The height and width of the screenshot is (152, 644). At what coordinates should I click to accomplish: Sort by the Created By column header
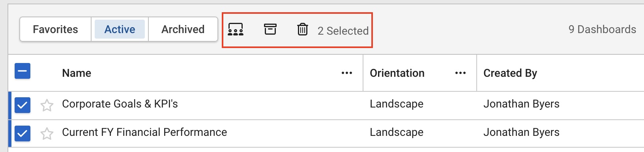510,73
